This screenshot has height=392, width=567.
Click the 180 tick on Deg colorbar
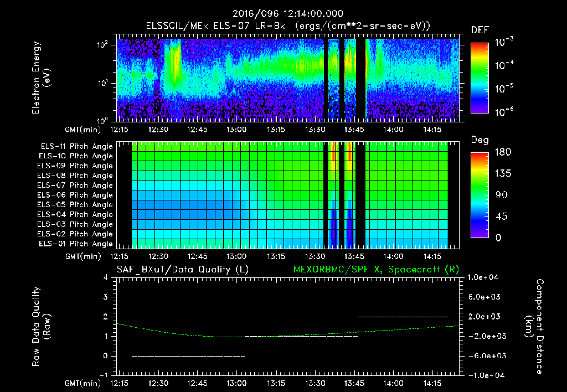pos(503,152)
